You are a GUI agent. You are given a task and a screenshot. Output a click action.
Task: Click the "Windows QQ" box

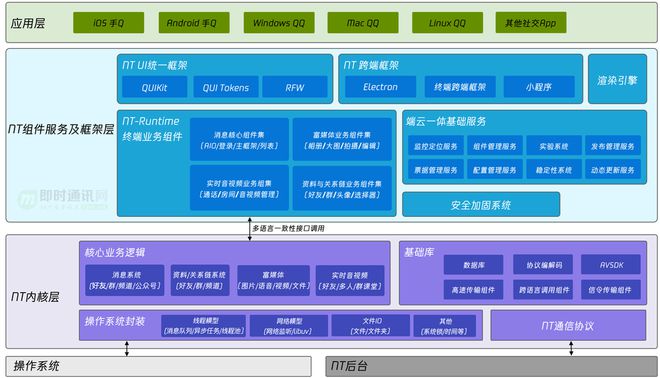(279, 23)
